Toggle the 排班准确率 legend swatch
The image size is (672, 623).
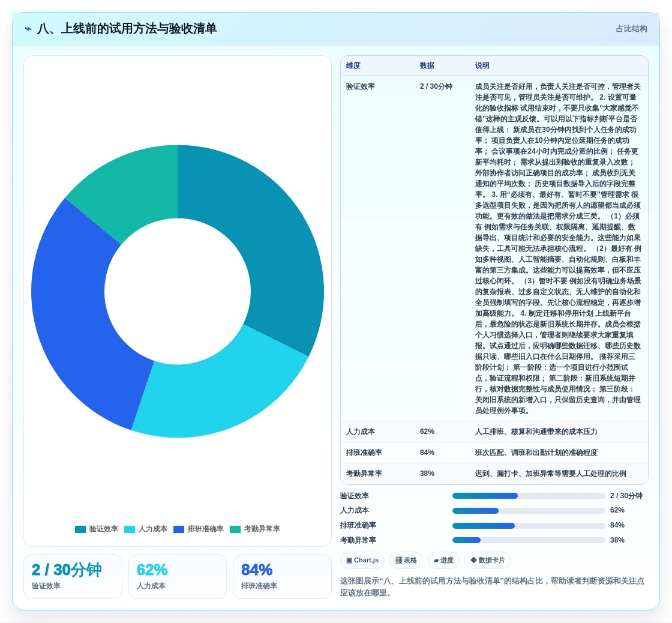(179, 529)
